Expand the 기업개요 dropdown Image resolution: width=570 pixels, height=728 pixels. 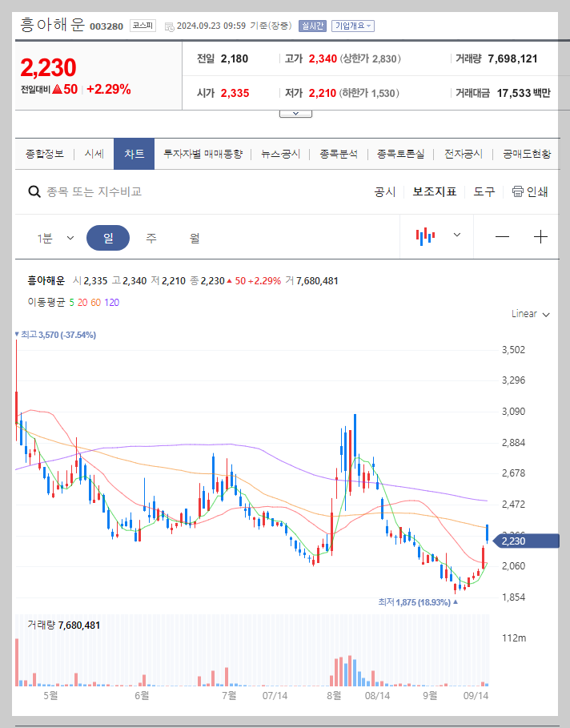(x=351, y=25)
